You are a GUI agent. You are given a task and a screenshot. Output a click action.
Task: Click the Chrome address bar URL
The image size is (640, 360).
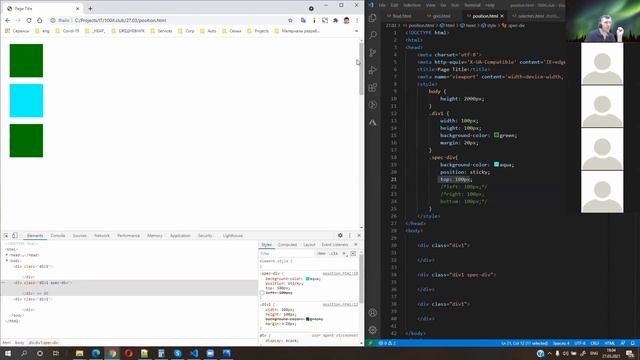[120, 20]
